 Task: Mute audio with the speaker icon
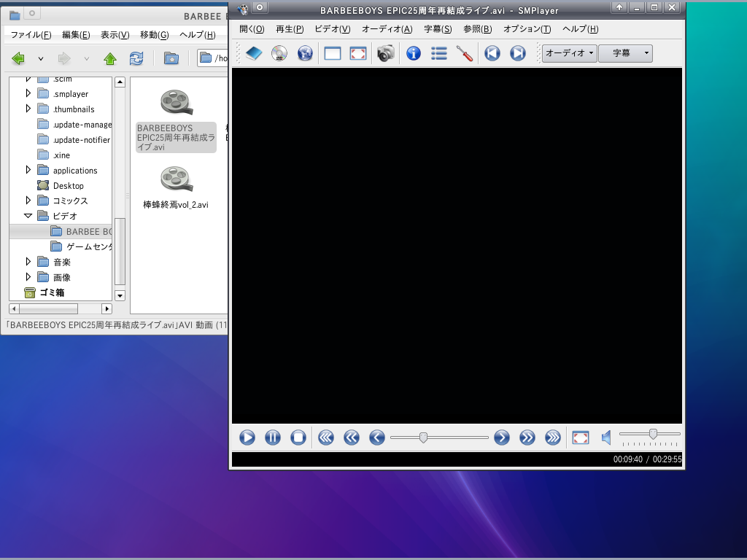pos(606,437)
